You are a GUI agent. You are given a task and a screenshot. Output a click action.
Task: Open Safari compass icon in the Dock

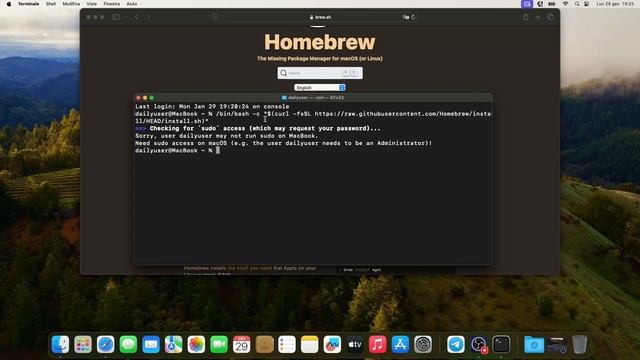click(x=106, y=344)
